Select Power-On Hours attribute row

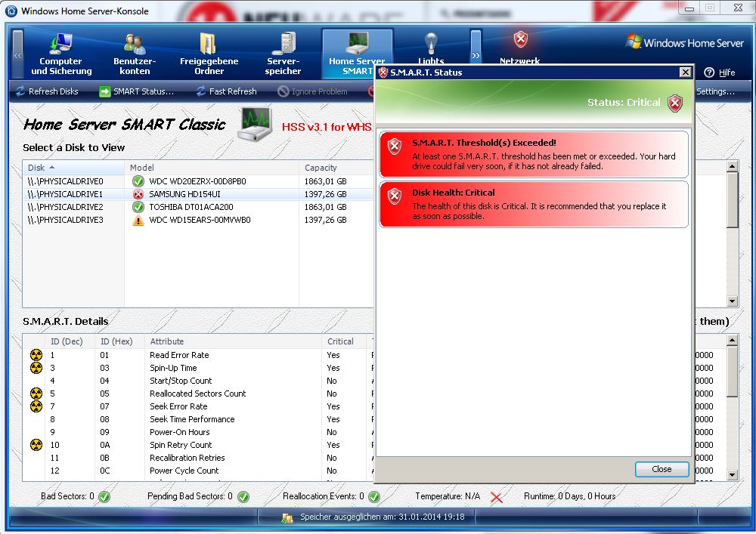[x=199, y=432]
